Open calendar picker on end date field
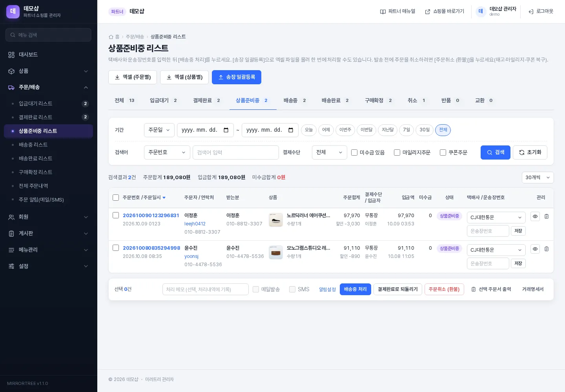This screenshot has height=392, width=565. click(291, 130)
